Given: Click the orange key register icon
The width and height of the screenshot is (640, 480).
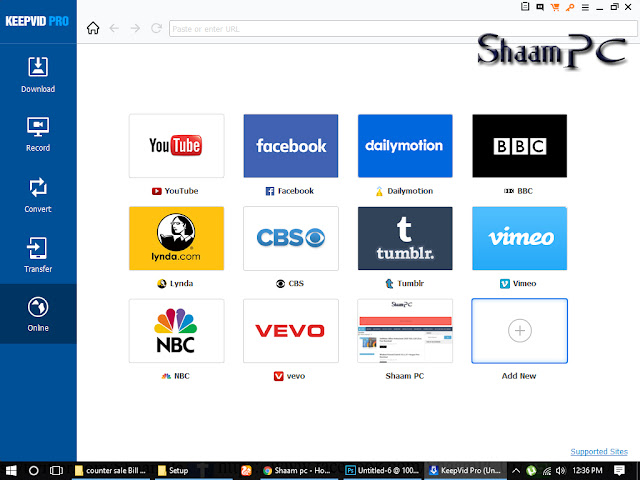Looking at the screenshot, I should [570, 7].
